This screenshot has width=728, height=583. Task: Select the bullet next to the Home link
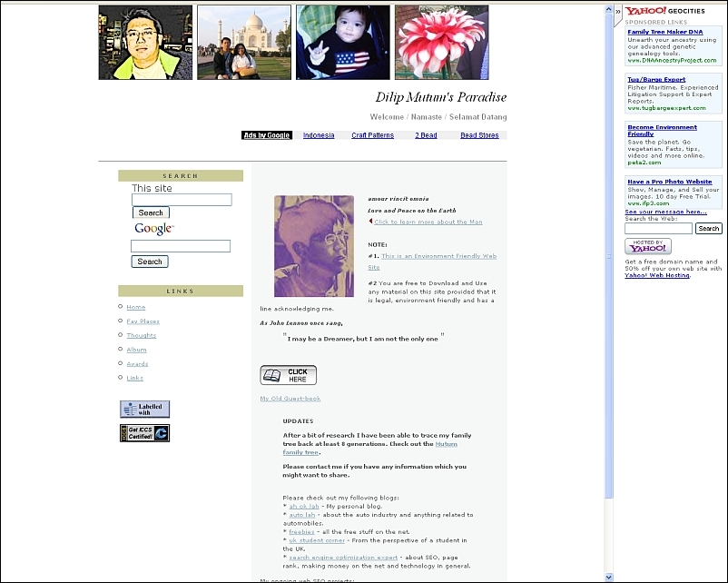tap(120, 307)
